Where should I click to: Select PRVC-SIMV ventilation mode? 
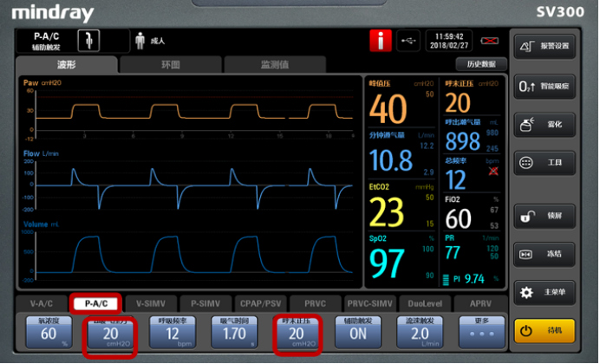tap(369, 303)
